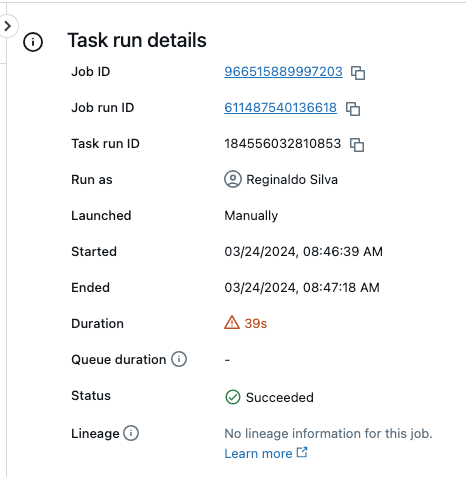Click the duration warning triangle icon
The height and width of the screenshot is (477, 466).
[232, 322]
